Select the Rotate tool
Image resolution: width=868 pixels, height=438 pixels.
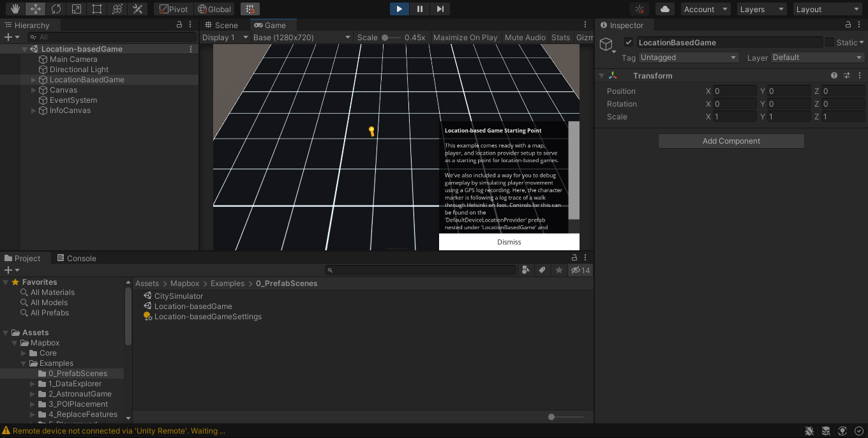coord(56,9)
